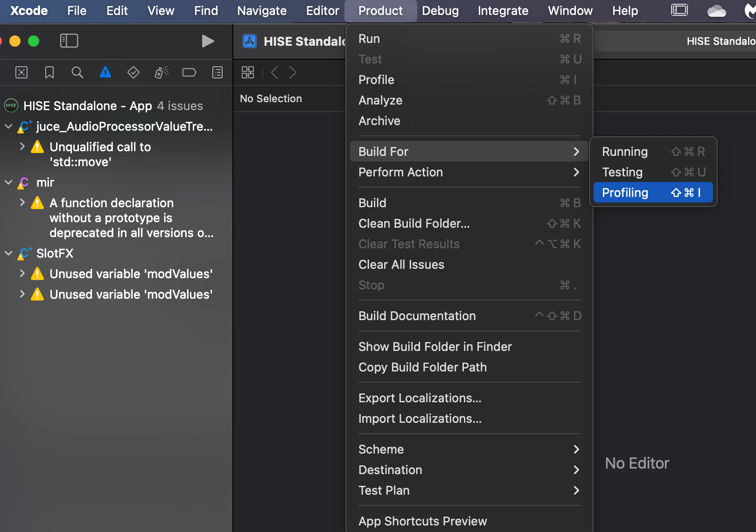Image resolution: width=756 pixels, height=532 pixels.
Task: Select the juce_AudioProcessorValueTre... file row
Action: point(116,126)
